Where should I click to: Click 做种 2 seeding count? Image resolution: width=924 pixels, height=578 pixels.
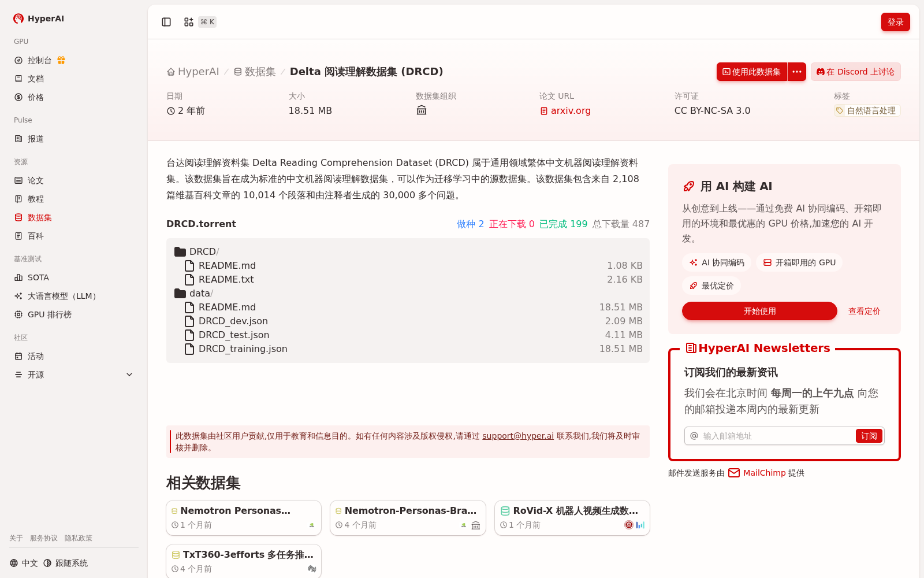(470, 224)
